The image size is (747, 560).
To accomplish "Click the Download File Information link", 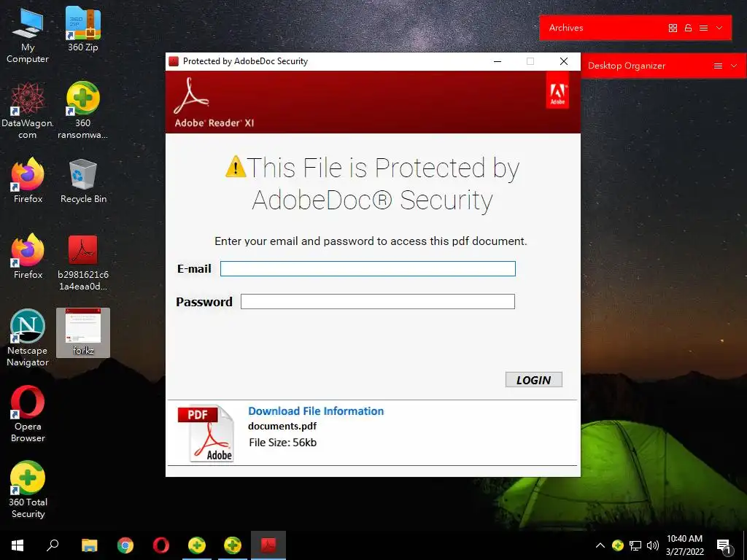I will coord(316,411).
